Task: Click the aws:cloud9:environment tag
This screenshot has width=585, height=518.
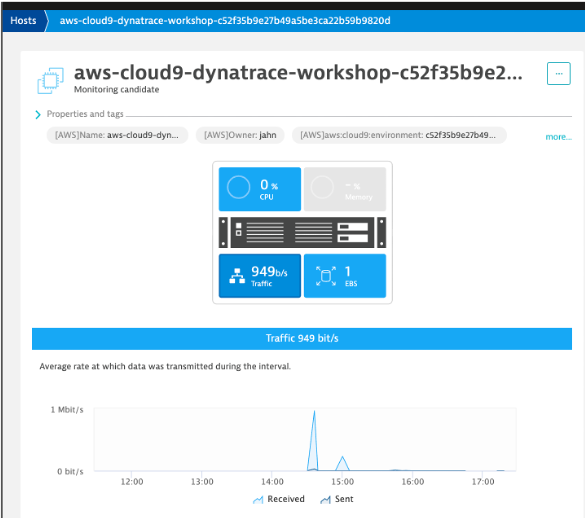Action: [x=399, y=135]
